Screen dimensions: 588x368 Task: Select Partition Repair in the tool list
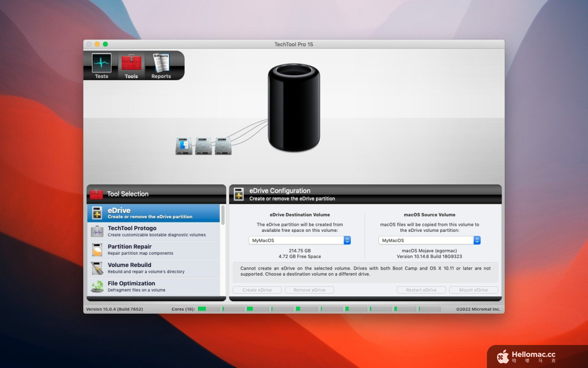tap(153, 250)
